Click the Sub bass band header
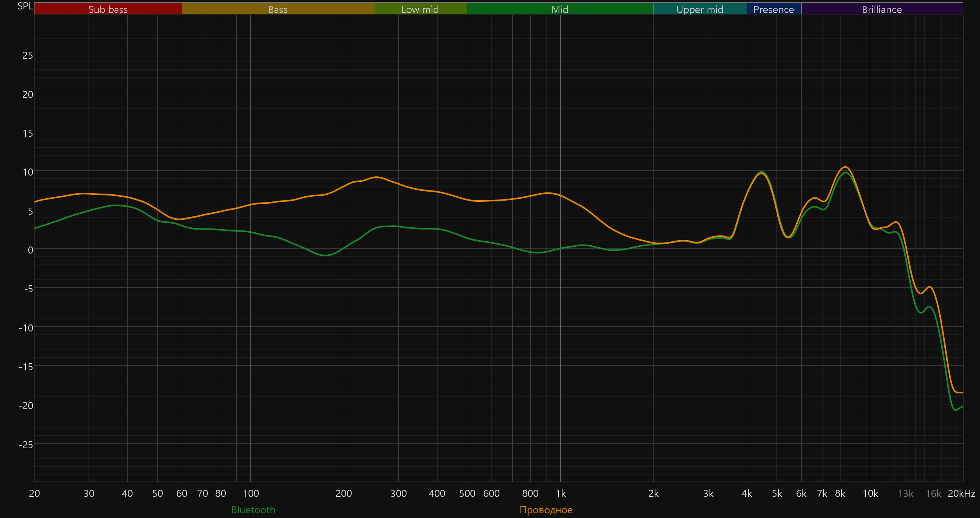 coord(108,9)
